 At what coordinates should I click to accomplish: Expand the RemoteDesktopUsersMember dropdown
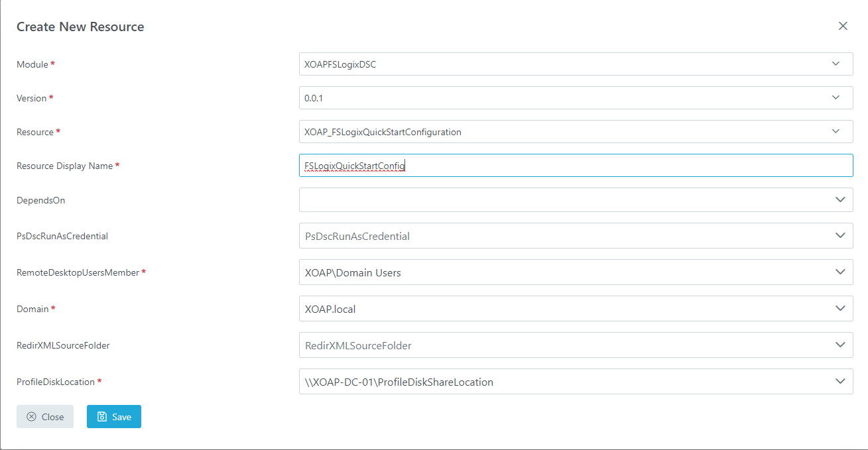839,272
